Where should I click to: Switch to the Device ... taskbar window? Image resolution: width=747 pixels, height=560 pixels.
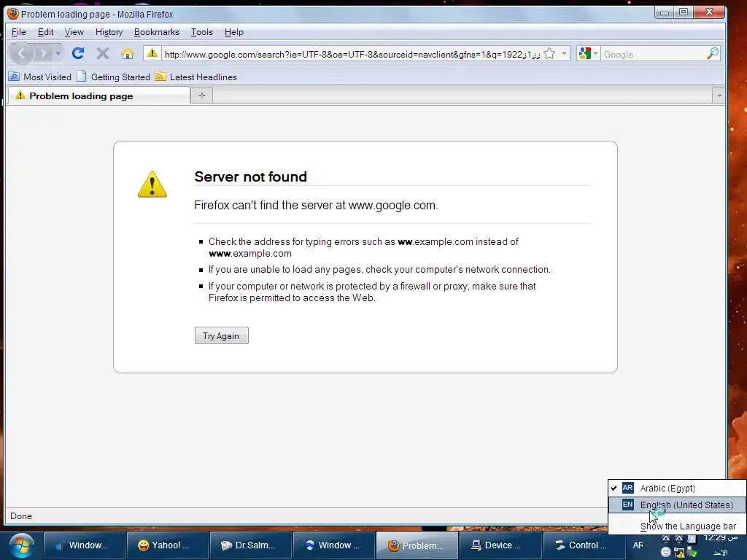(500, 545)
